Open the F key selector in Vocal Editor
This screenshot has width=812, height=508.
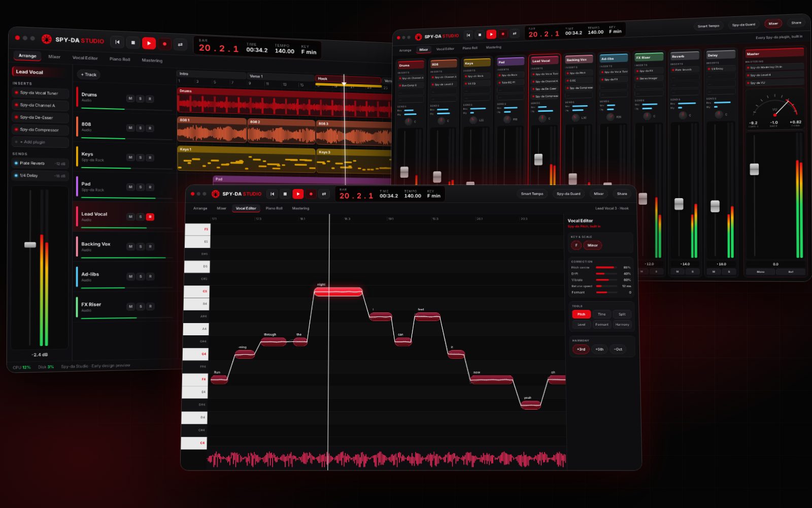coord(576,245)
